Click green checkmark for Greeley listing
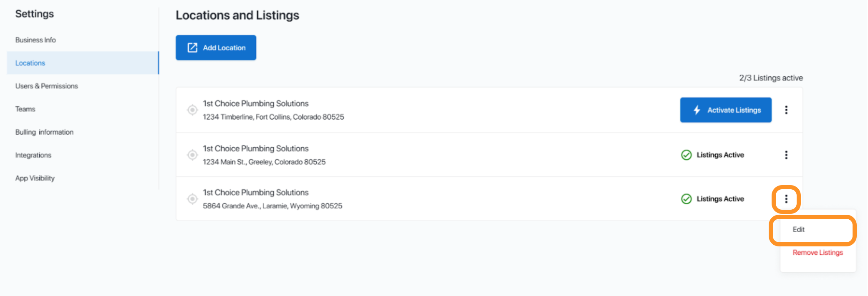This screenshot has height=296, width=868. click(686, 155)
